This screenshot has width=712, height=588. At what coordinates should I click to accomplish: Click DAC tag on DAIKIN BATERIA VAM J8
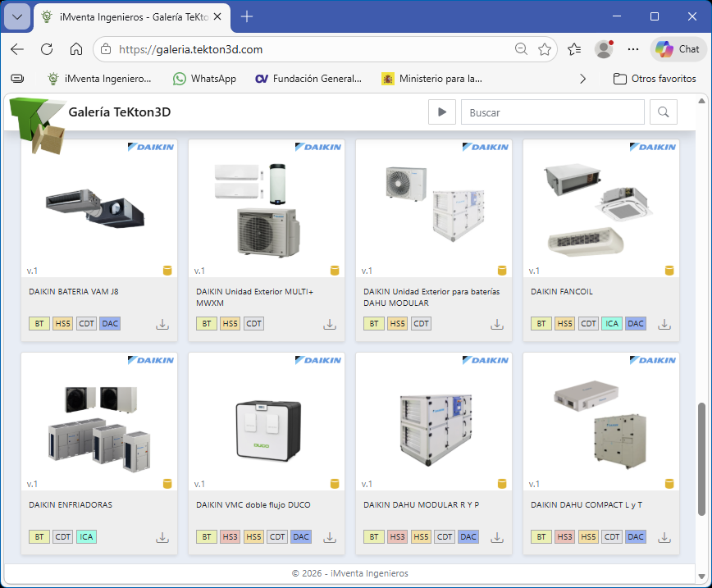click(110, 324)
